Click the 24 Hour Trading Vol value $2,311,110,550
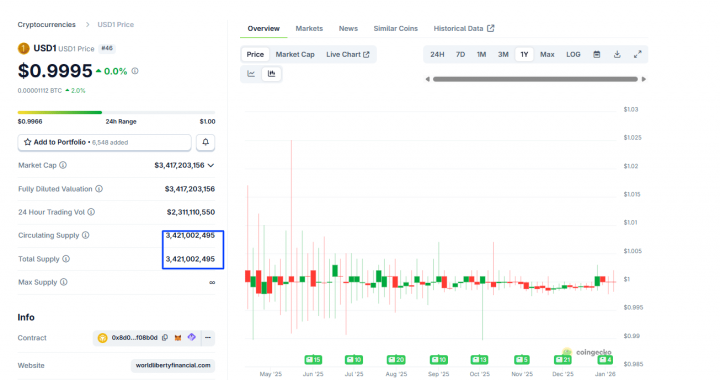This screenshot has width=720, height=380. tap(191, 212)
